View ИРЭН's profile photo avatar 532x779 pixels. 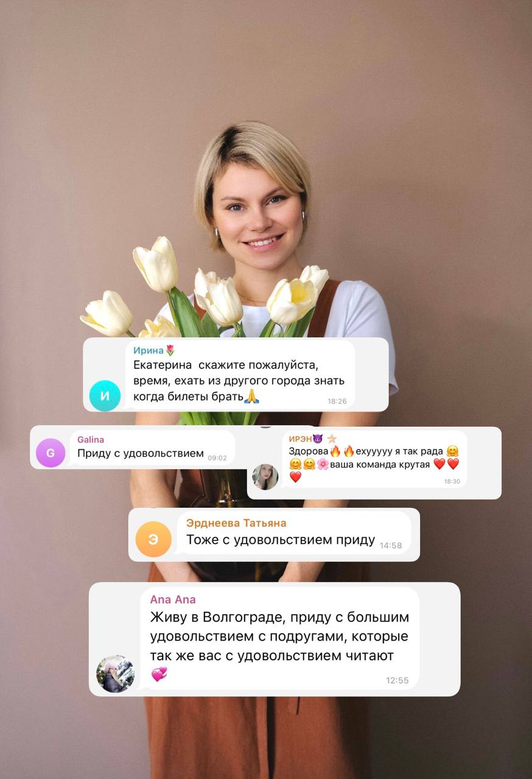(265, 477)
